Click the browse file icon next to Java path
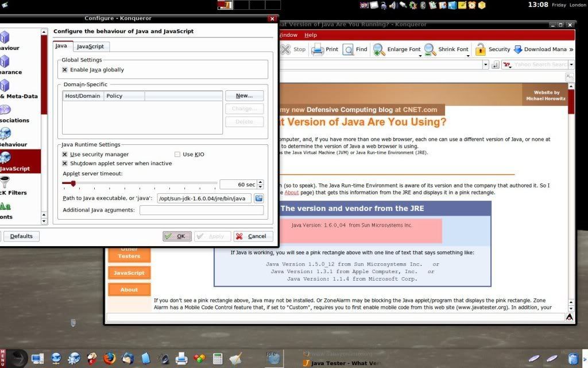The image size is (588, 368). 259,198
